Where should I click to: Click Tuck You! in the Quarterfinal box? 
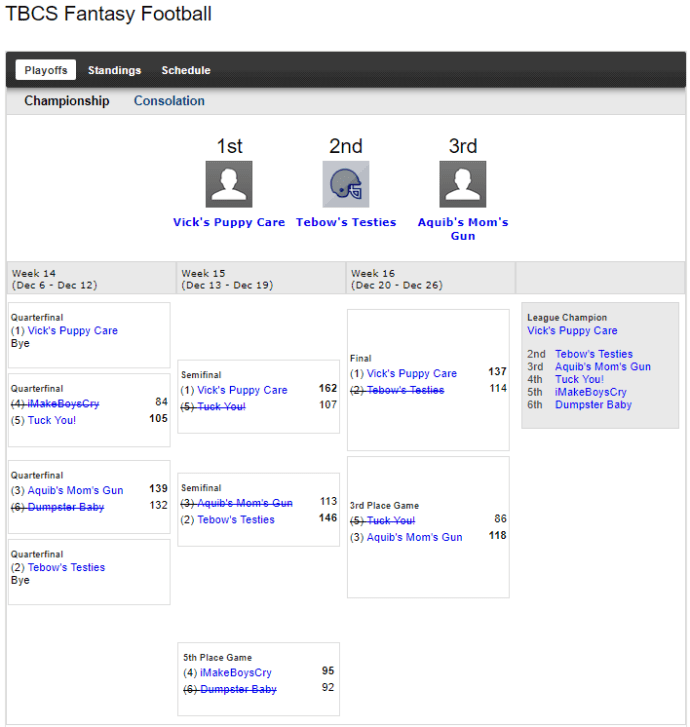pos(52,421)
